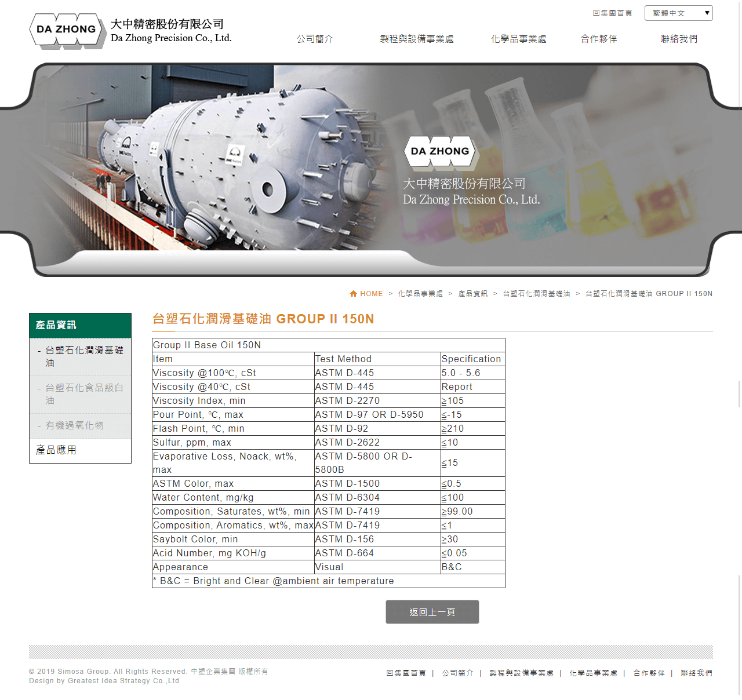Click the 產品資訊 sidebar header
This screenshot has height=700, width=742.
click(80, 325)
